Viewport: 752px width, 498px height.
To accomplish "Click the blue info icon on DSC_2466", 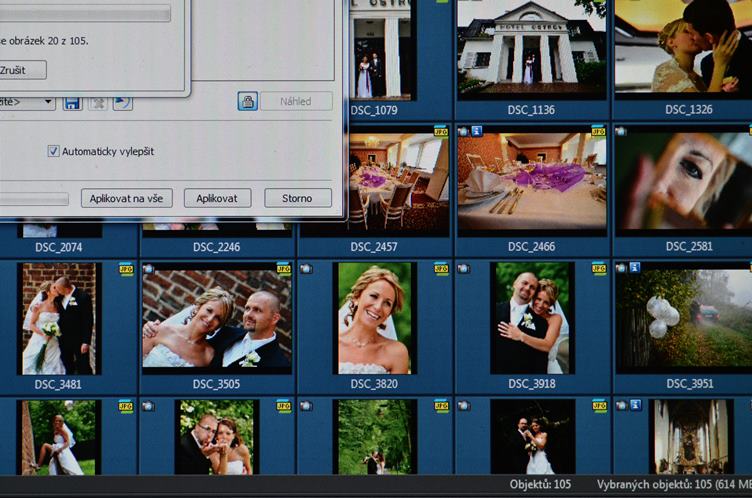I will tap(477, 131).
